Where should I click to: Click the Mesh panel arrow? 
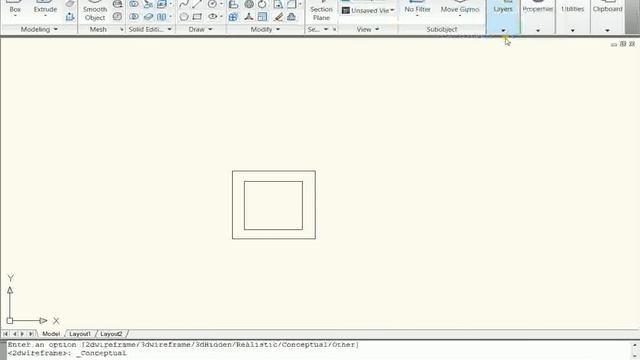(x=122, y=29)
